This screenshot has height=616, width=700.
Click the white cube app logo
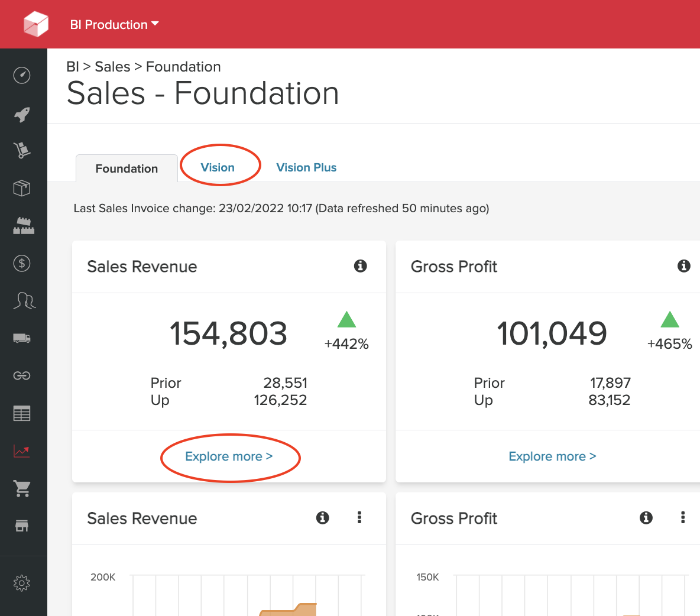click(35, 24)
